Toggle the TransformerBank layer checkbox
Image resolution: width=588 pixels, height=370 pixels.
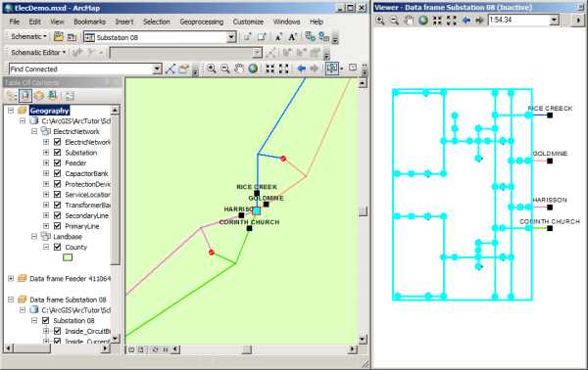pos(58,205)
